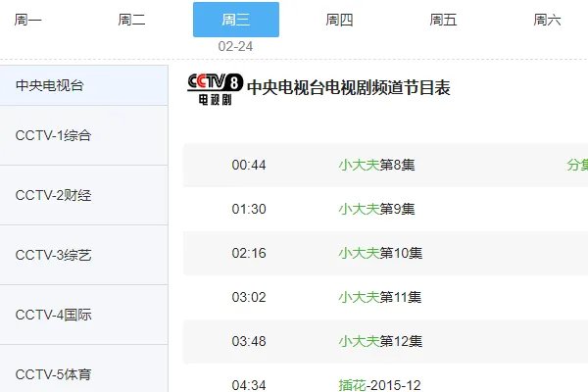
Task: Click the CCTV8 电视剧 channel logo
Action: coord(215,89)
